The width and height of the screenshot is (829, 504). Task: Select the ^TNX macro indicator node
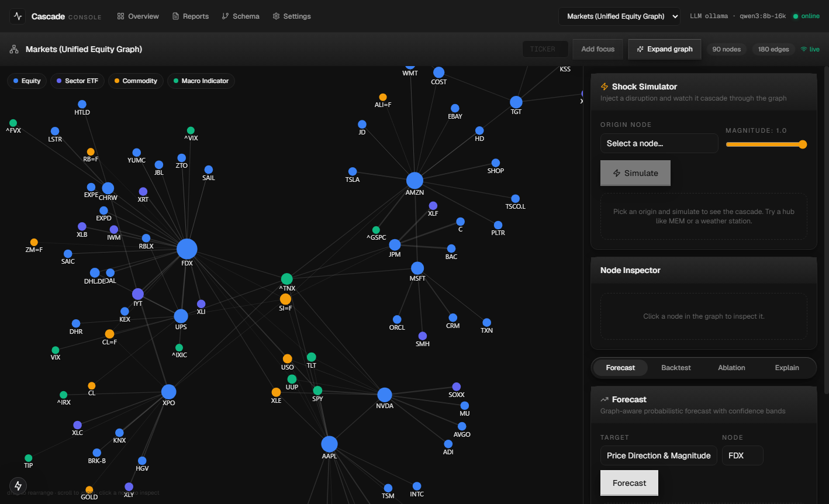point(286,279)
